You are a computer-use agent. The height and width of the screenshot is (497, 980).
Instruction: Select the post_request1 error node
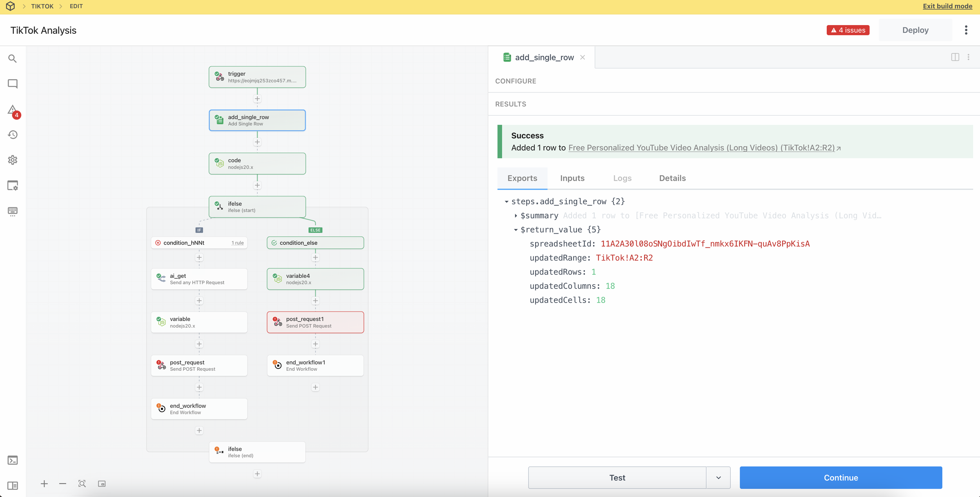[x=315, y=322]
